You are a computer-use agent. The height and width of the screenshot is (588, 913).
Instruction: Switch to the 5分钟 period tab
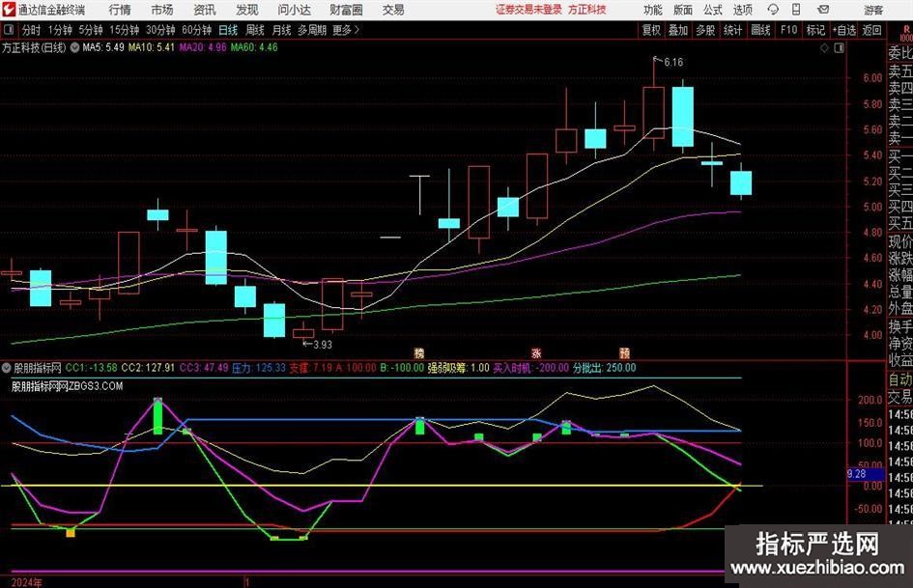point(91,30)
